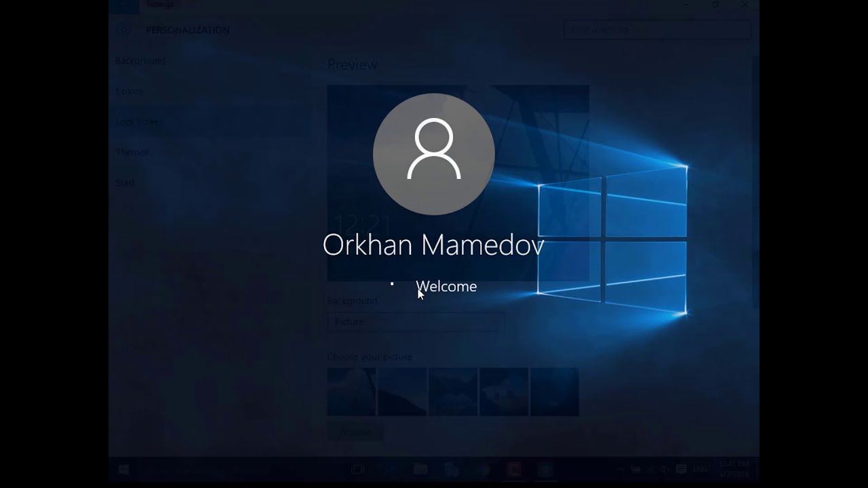Select the second picture thumbnail under Choose your picture
This screenshot has height=488, width=868.
(402, 392)
